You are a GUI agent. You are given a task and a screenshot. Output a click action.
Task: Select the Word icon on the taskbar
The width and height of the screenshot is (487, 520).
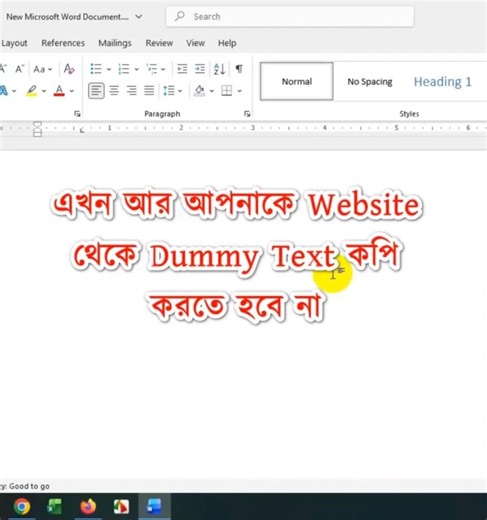(x=154, y=507)
